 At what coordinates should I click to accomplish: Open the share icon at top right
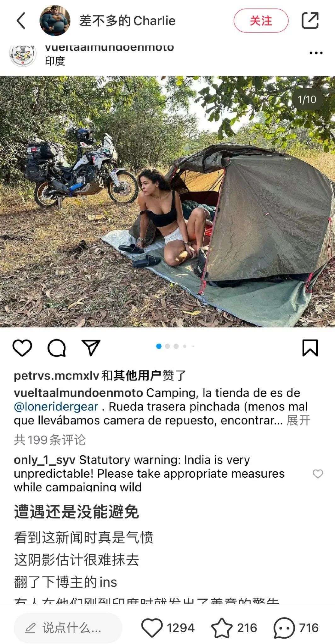tap(310, 21)
